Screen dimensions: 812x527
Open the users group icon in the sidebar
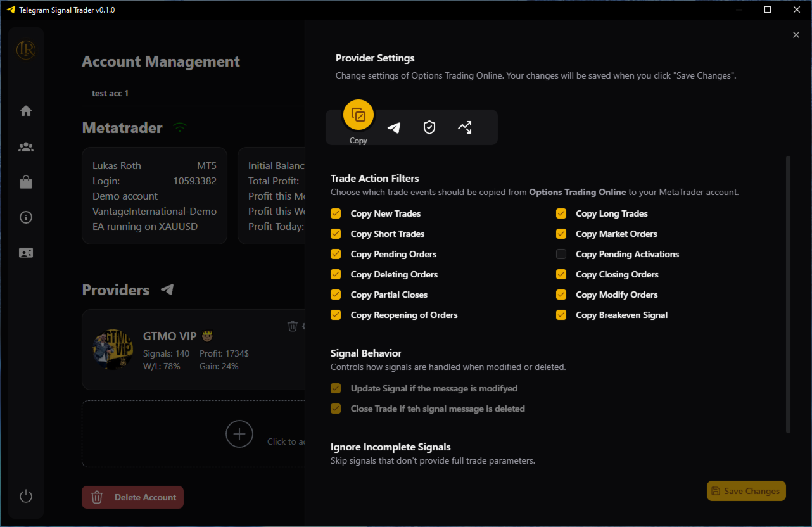tap(26, 147)
